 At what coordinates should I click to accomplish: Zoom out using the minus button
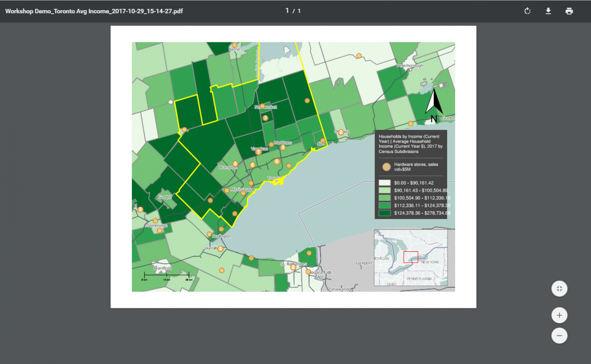coord(559,336)
